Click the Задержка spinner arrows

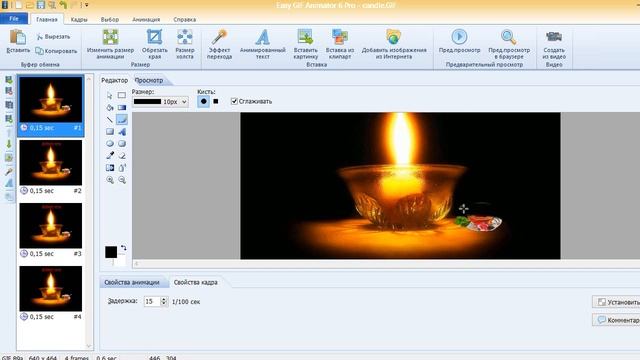pos(164,301)
